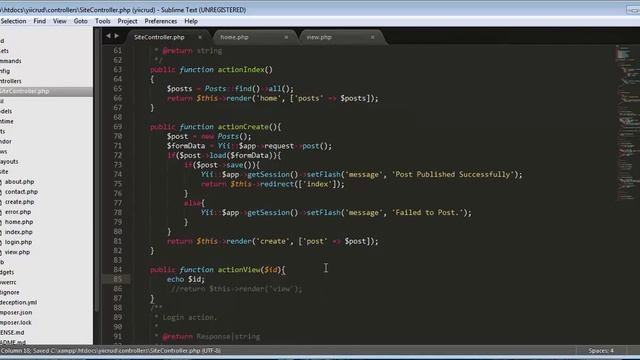Collapse the controllers folder in sidebar
This screenshot has width=640, height=360.
pos(11,81)
